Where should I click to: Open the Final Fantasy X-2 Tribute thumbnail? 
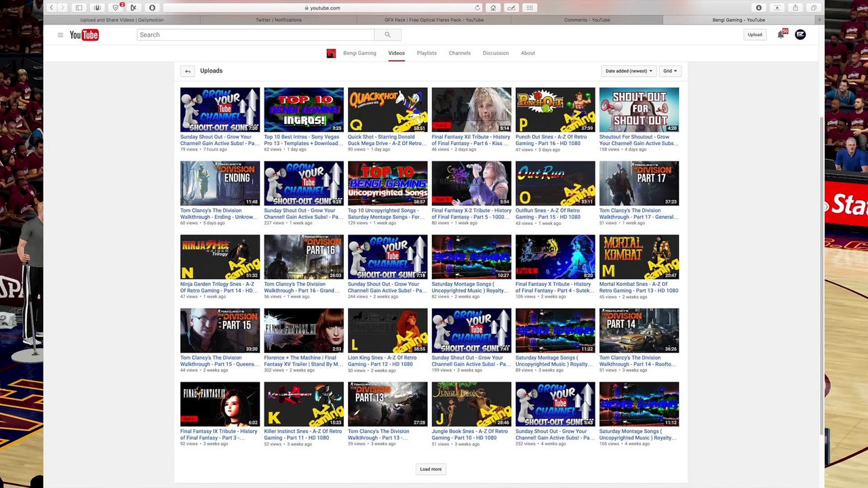(471, 183)
